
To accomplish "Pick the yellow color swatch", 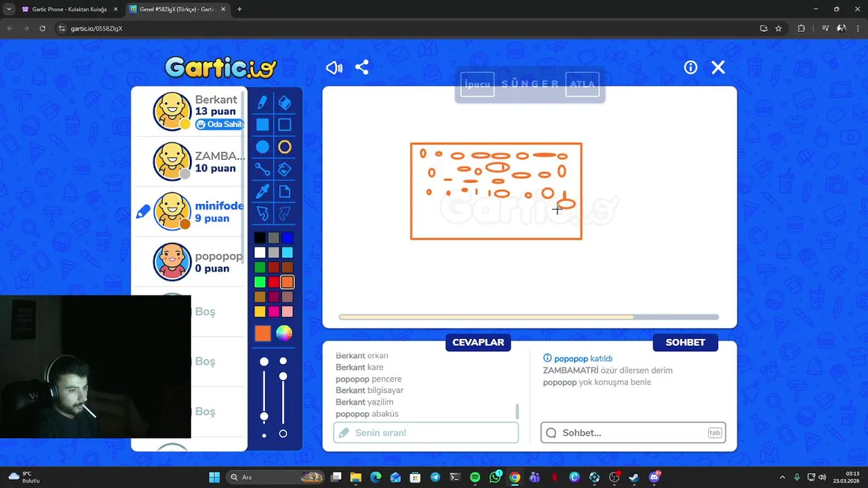I will point(260,312).
